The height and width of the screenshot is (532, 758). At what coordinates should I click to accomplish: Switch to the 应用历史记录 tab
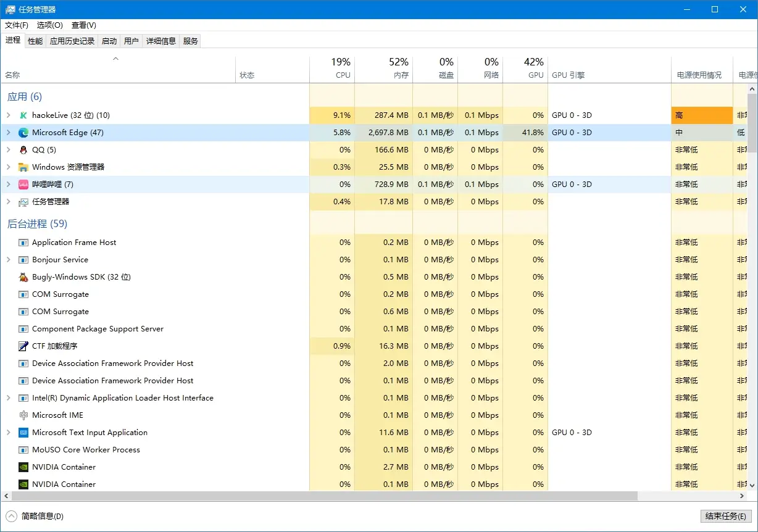[x=72, y=41]
